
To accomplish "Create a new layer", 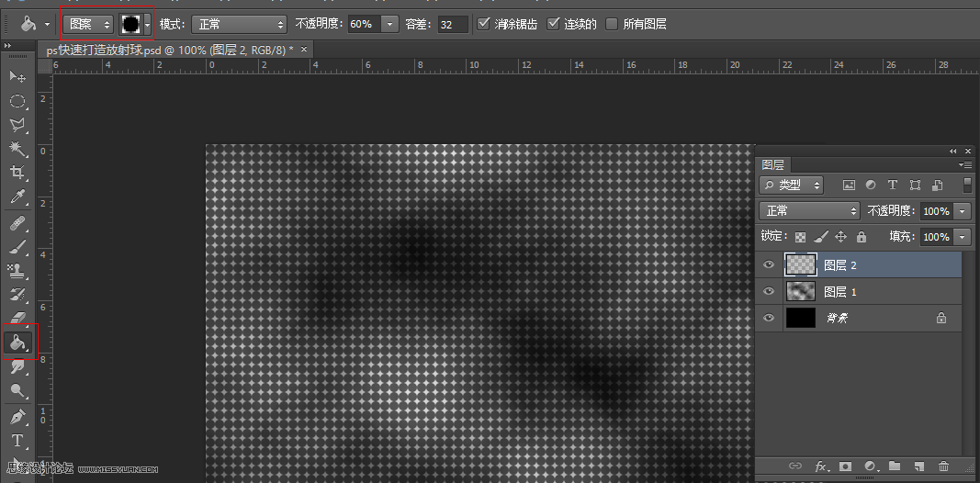I will click(x=918, y=466).
